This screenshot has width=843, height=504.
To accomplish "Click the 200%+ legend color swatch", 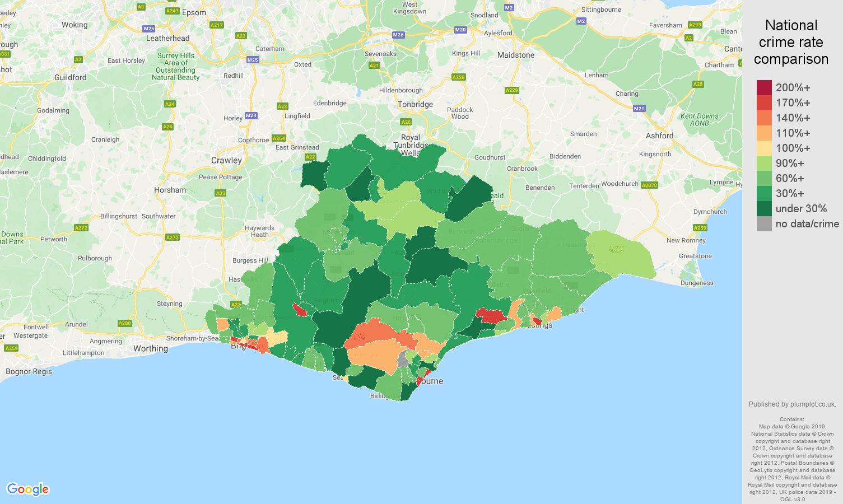I will 764,87.
